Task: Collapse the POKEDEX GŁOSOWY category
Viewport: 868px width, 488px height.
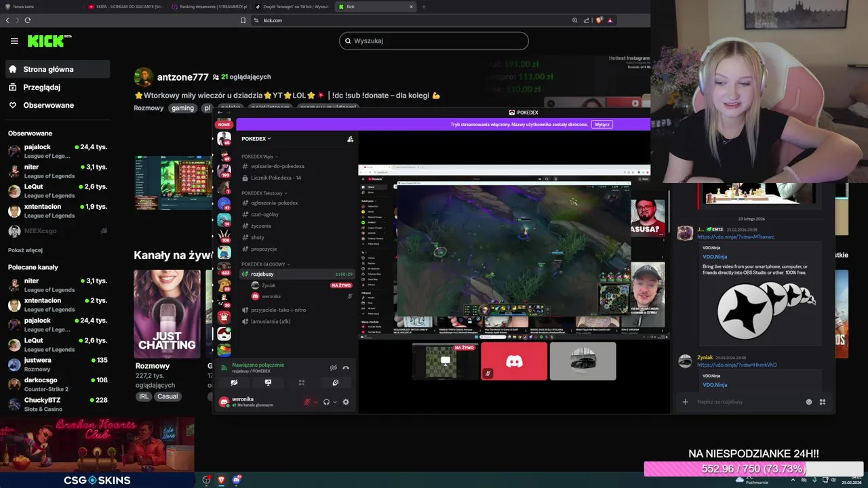Action: 265,264
